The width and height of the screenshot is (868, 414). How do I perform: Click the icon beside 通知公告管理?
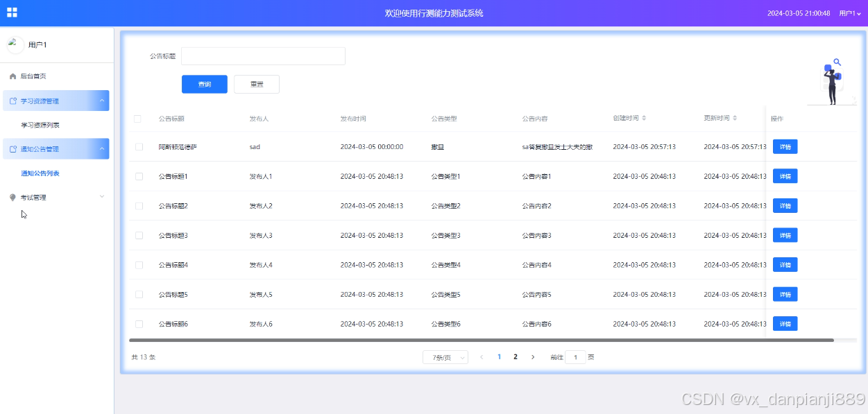[x=12, y=149]
